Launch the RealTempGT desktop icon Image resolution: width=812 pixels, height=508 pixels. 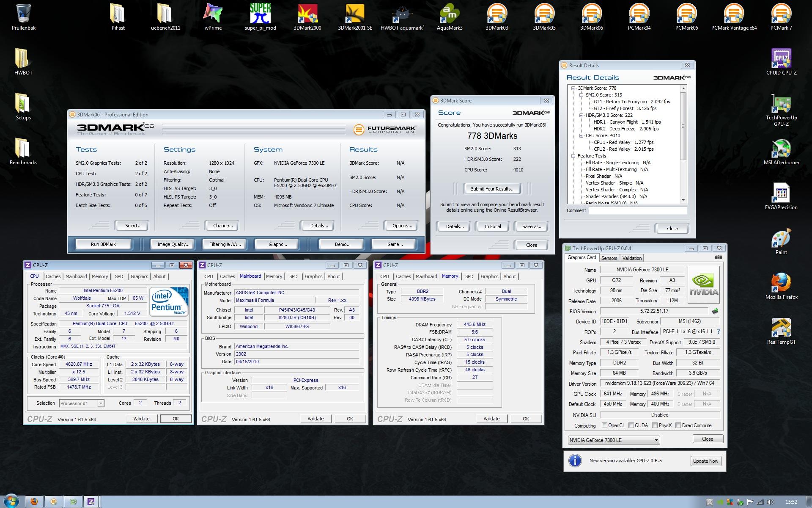pyautogui.click(x=781, y=331)
